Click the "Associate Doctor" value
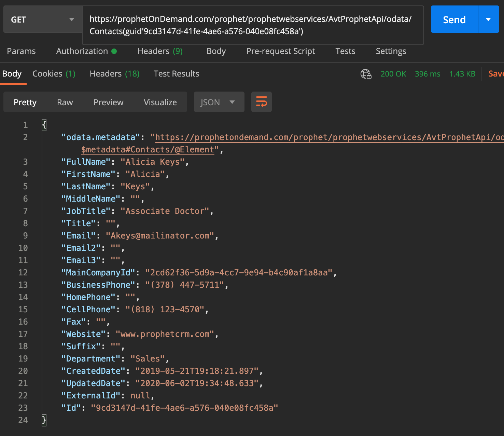The height and width of the screenshot is (436, 504). (x=165, y=211)
